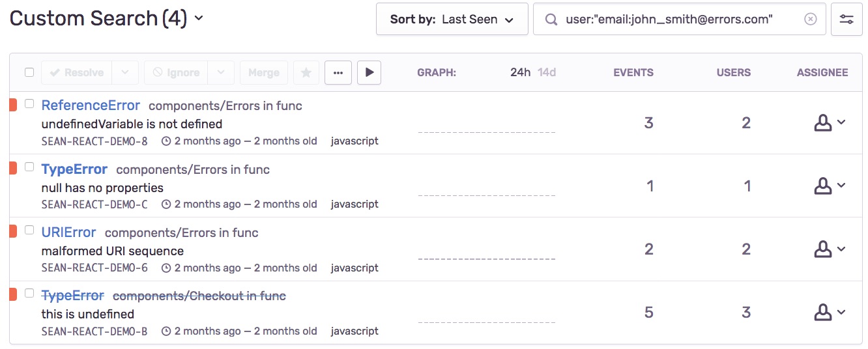
Task: Expand the Sort by Last Seen dropdown
Action: (x=452, y=20)
